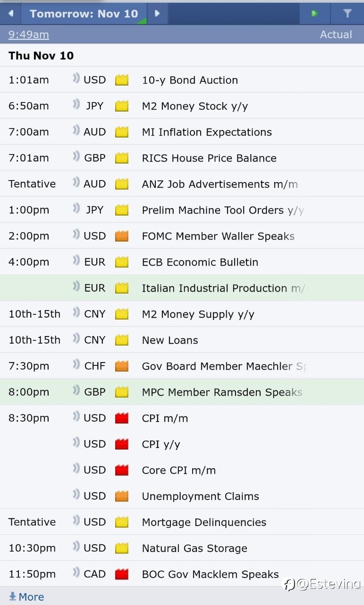This screenshot has width=364, height=605.
Task: Click red impact icon for BOC Macklem
Action: coord(122,574)
